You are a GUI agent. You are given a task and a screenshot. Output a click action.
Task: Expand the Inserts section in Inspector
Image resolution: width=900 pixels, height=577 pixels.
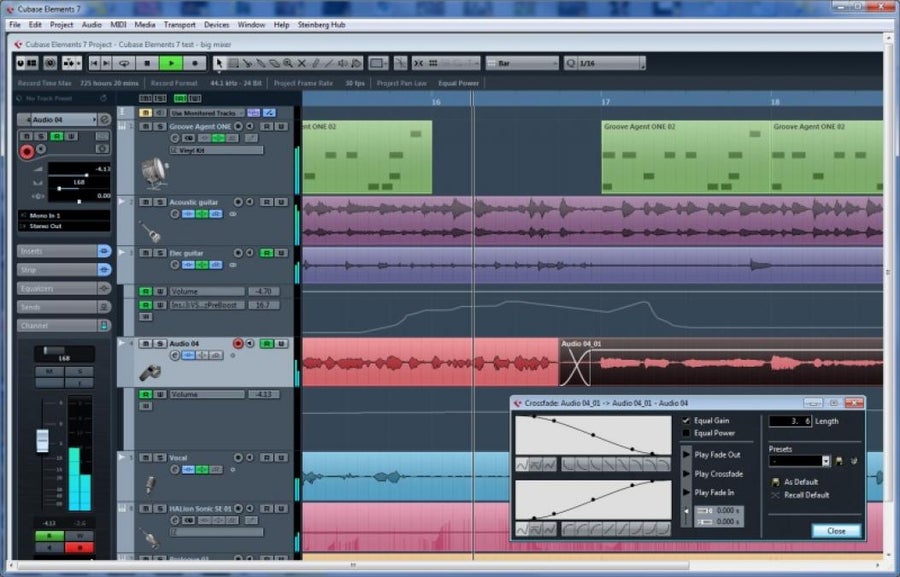(x=64, y=251)
